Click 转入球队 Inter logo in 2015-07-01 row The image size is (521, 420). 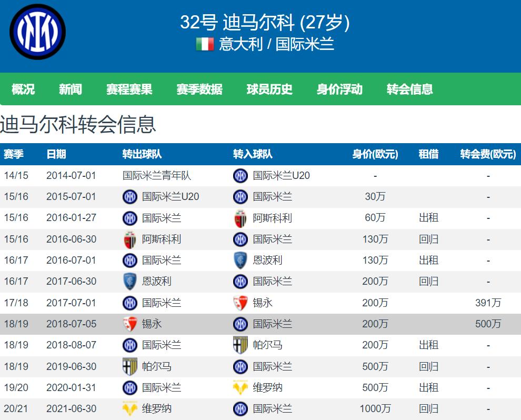click(240, 197)
